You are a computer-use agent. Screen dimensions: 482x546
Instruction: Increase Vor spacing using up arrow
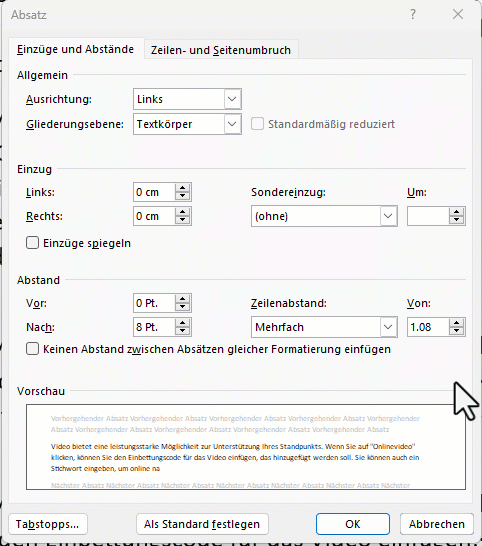coord(182,299)
